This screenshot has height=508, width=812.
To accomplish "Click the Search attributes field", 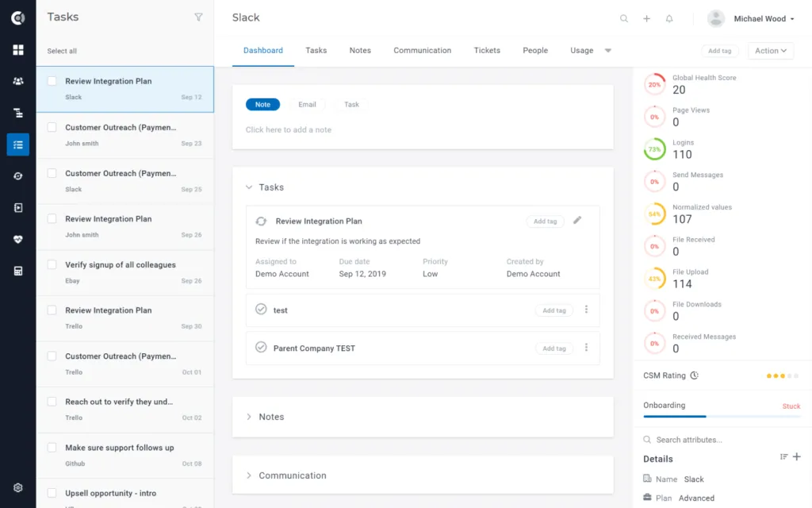I will (x=722, y=440).
